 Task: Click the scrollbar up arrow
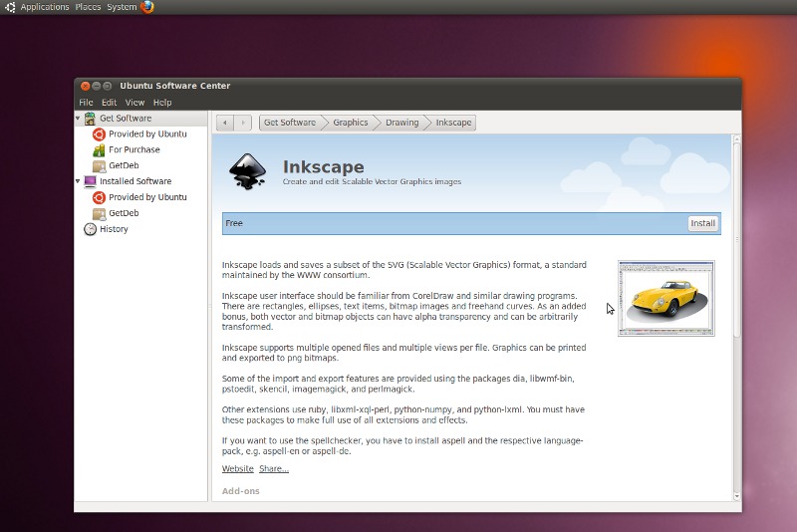[x=737, y=138]
